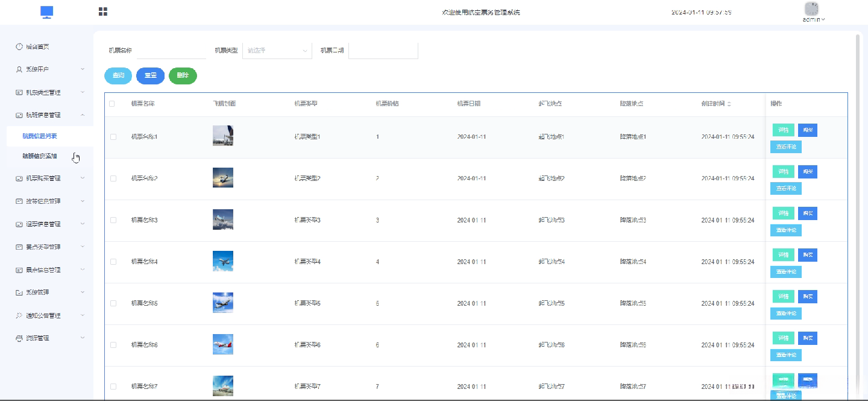Click the green 删除 delete button
Image resolution: width=868 pixels, height=401 pixels.
tap(183, 75)
